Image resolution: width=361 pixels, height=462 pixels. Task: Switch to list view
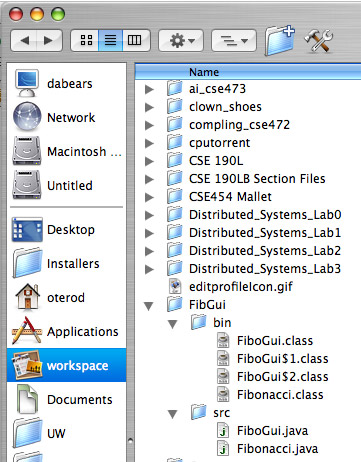tap(110, 41)
